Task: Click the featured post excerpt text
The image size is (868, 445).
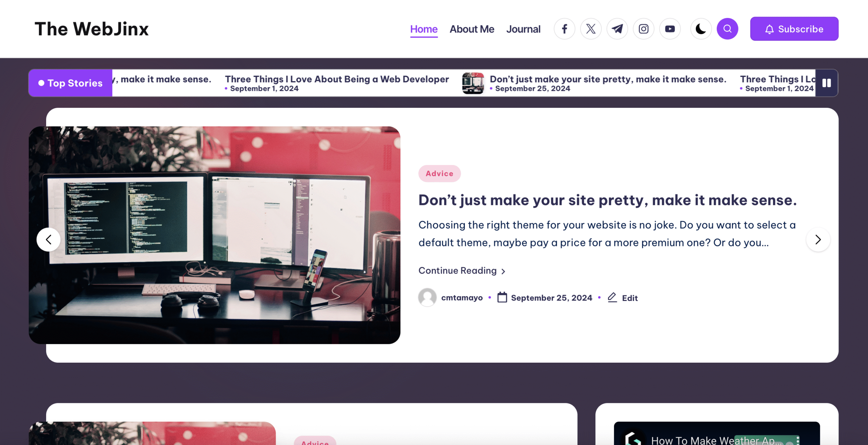Action: 607,234
